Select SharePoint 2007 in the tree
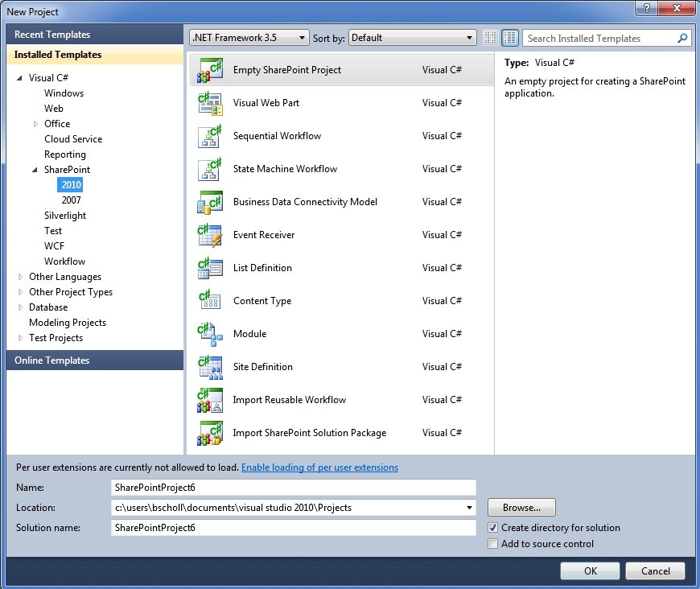 click(71, 200)
